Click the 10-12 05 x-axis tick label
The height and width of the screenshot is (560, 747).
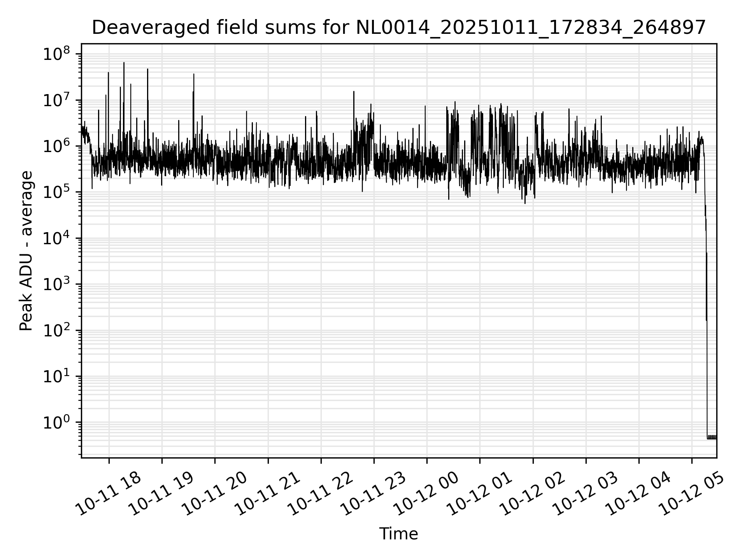(x=691, y=493)
